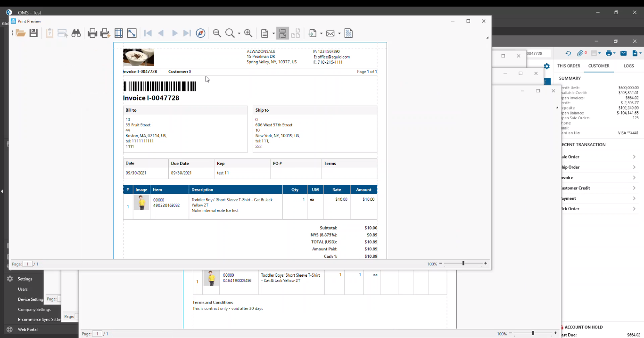Click the Quick Print icon
The height and width of the screenshot is (338, 644).
click(105, 33)
